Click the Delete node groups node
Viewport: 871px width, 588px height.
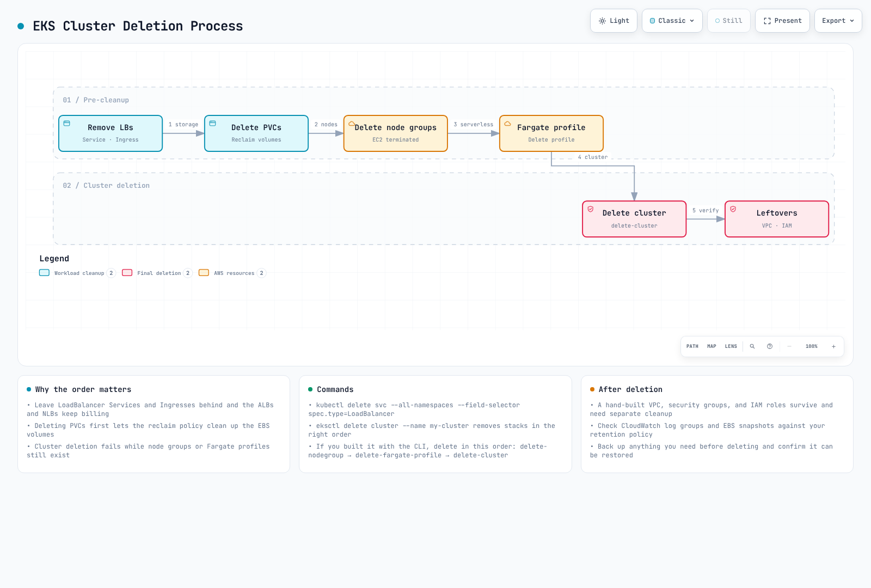pos(396,133)
